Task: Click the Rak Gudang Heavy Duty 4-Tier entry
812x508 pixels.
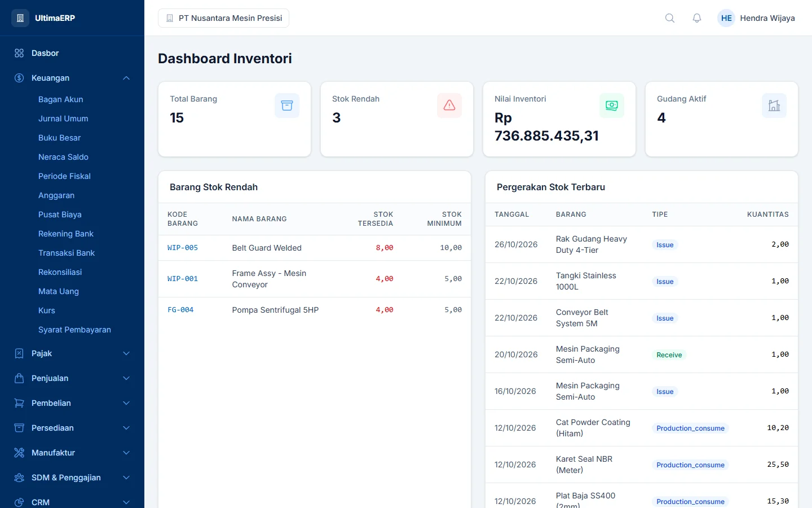Action: pos(592,244)
